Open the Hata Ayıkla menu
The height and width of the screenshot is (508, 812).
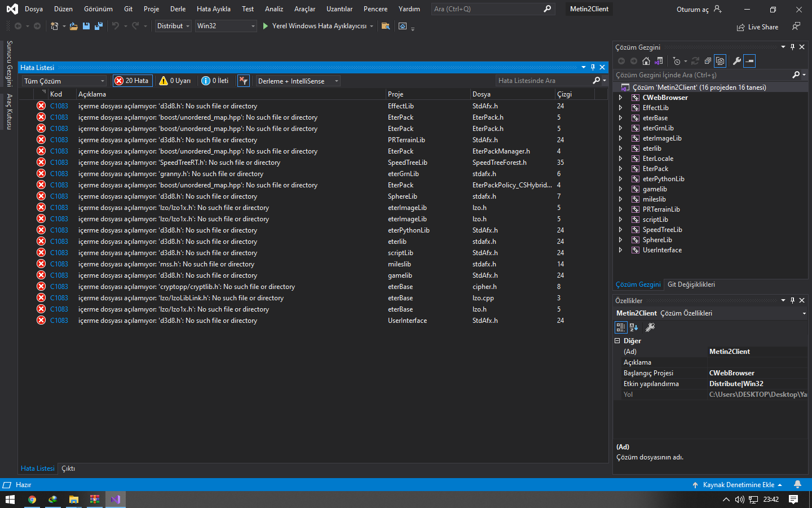click(x=214, y=9)
